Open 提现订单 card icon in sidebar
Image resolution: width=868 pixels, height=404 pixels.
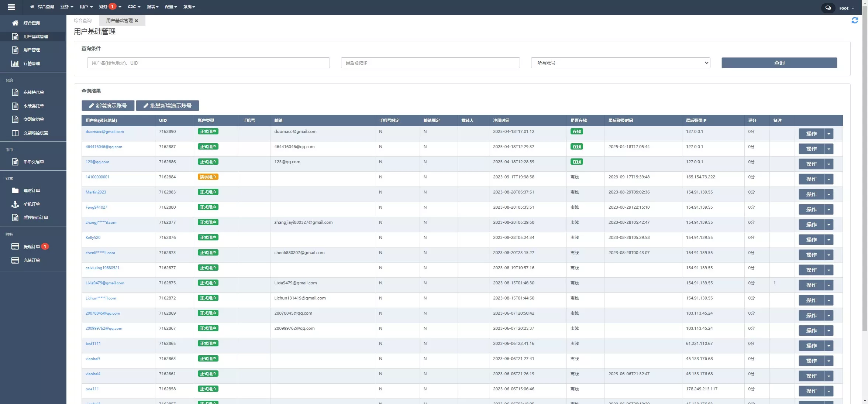pyautogui.click(x=15, y=247)
